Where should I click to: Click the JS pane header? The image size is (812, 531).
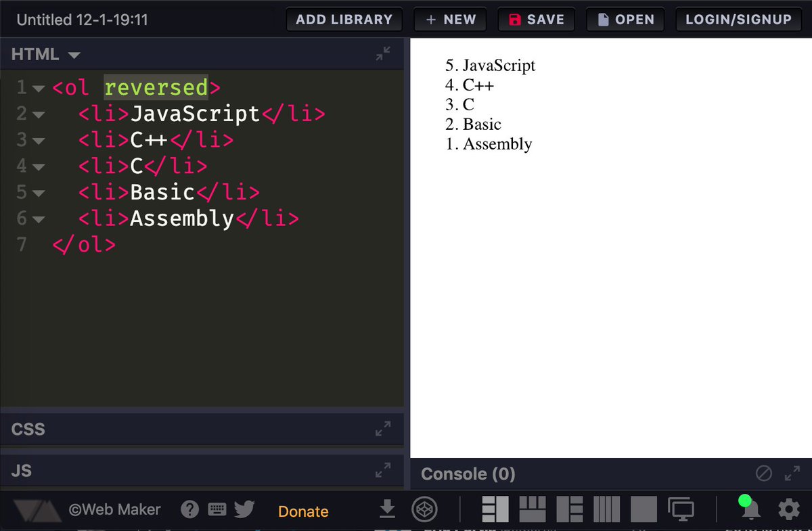click(x=202, y=469)
